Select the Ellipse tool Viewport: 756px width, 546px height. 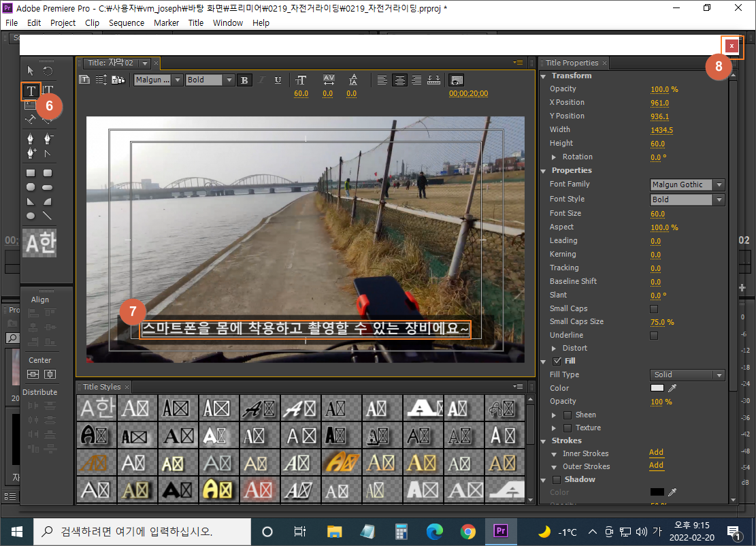[31, 216]
